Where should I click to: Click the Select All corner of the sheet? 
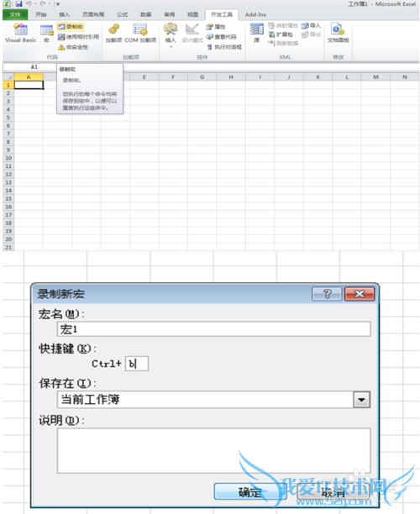[8, 77]
